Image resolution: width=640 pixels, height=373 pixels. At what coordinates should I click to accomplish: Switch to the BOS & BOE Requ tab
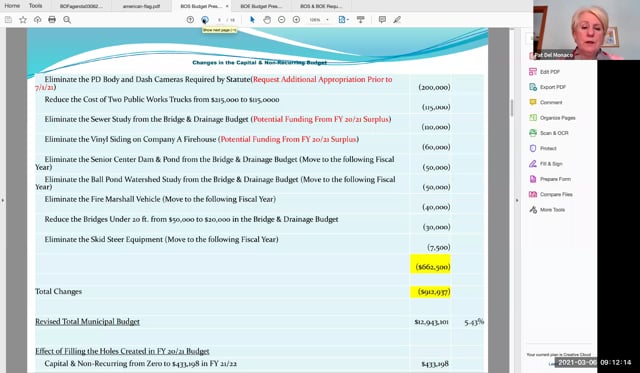(321, 6)
